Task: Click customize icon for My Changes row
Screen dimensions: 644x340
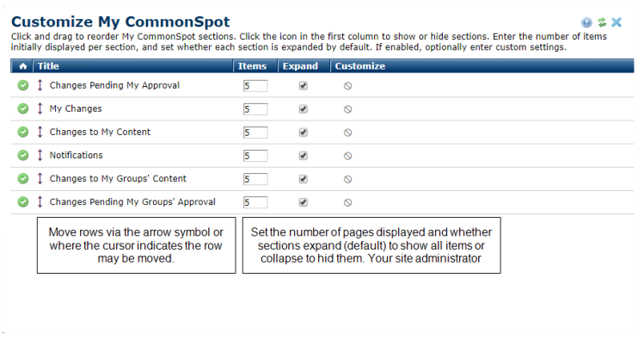Action: pos(348,109)
